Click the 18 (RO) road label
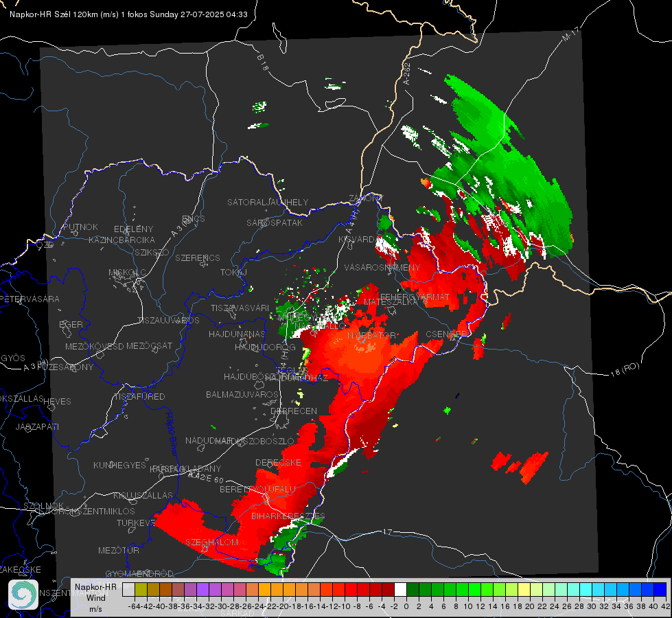 [x=625, y=369]
